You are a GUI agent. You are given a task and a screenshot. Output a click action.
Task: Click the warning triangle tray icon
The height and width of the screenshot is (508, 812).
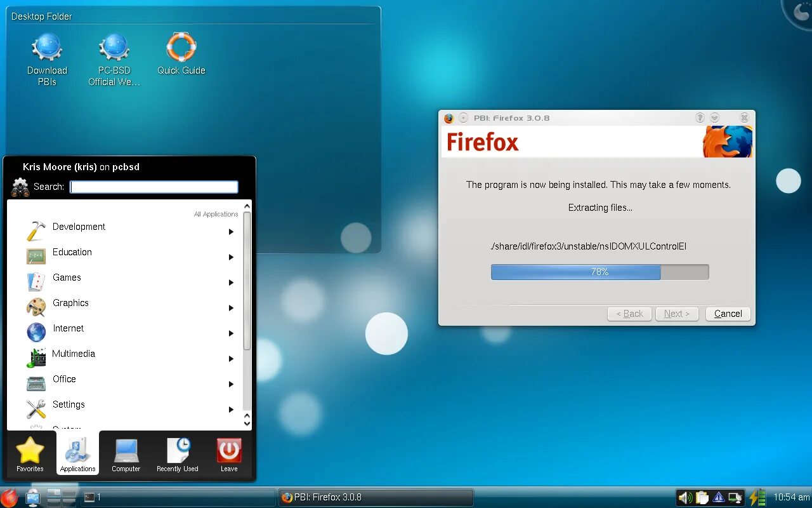click(718, 498)
